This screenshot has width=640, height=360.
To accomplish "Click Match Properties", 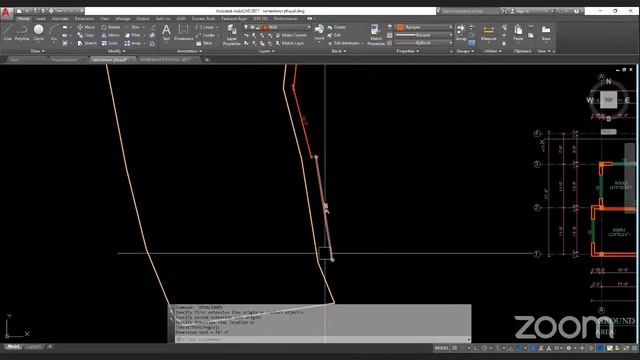I will point(376,34).
